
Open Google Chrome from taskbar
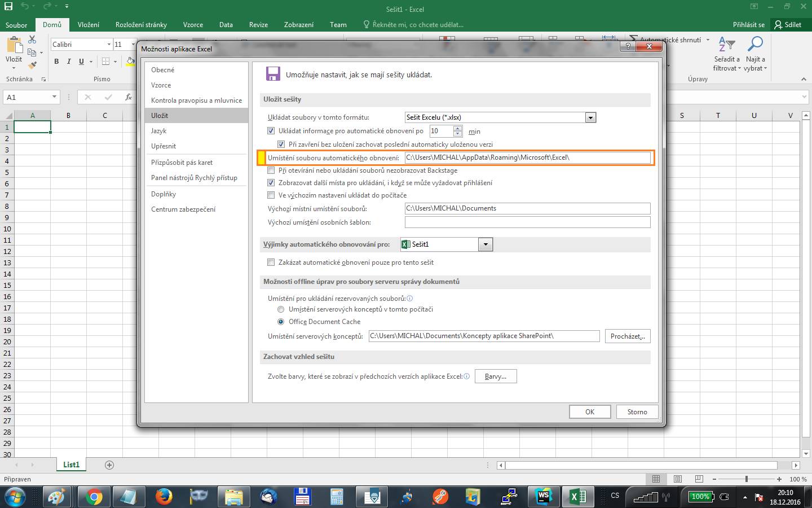(x=94, y=497)
